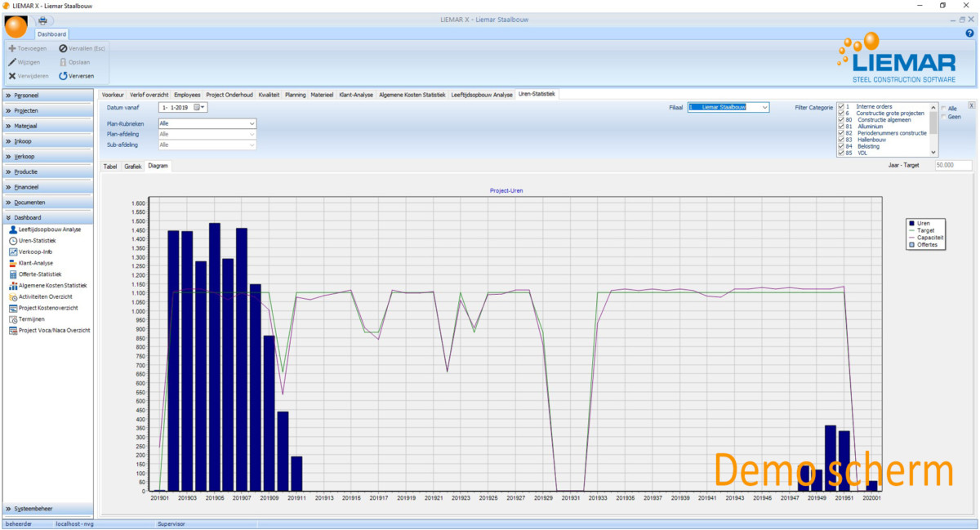The width and height of the screenshot is (980, 530).
Task: Click the Offertes legend color swatch
Action: click(x=911, y=245)
